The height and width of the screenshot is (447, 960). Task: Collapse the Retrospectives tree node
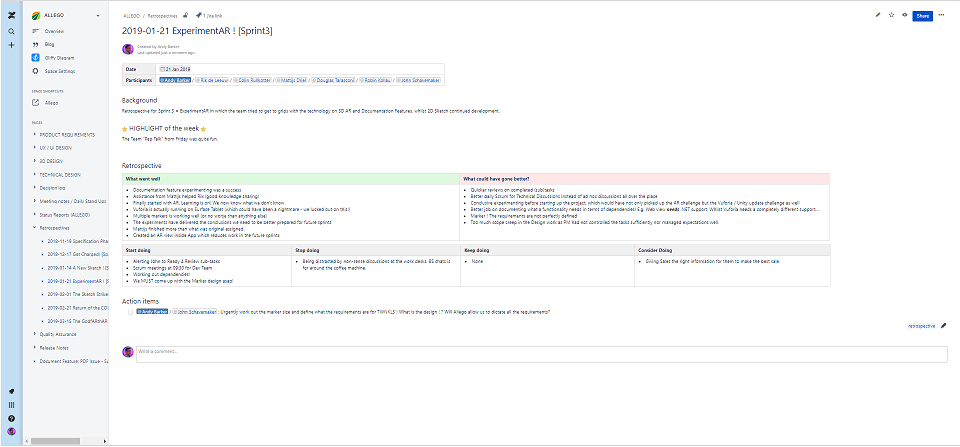point(34,228)
